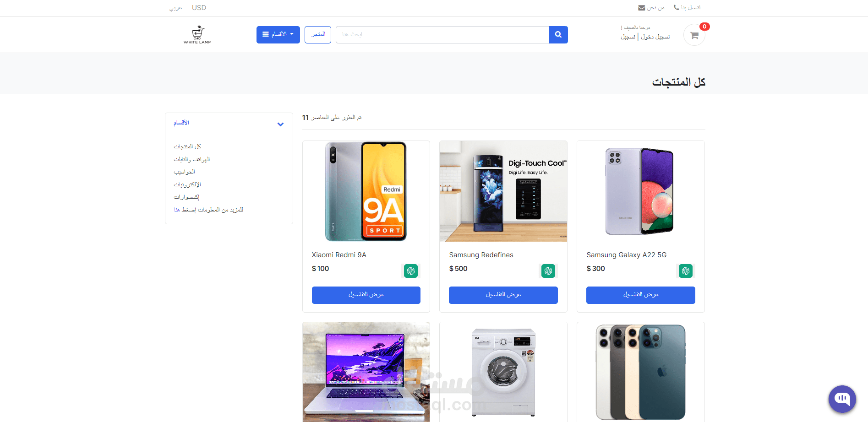Collapse the الأقسام sidebar panel chevron

tap(280, 124)
